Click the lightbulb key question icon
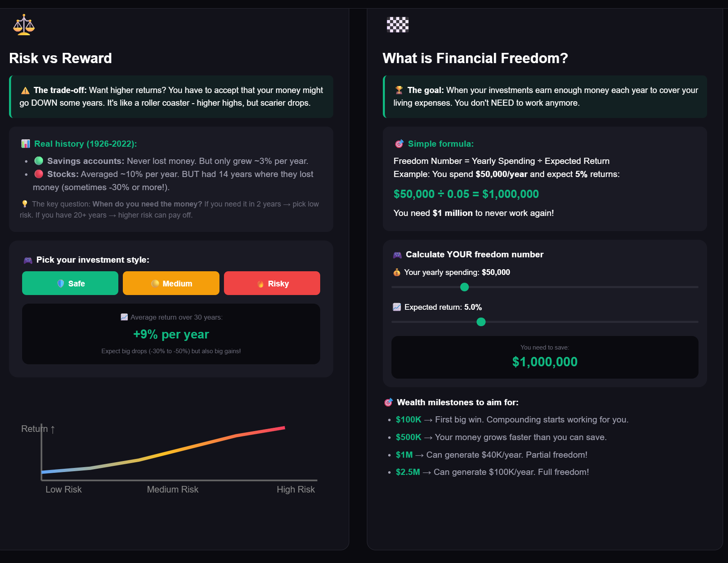This screenshot has width=728, height=563. point(25,204)
